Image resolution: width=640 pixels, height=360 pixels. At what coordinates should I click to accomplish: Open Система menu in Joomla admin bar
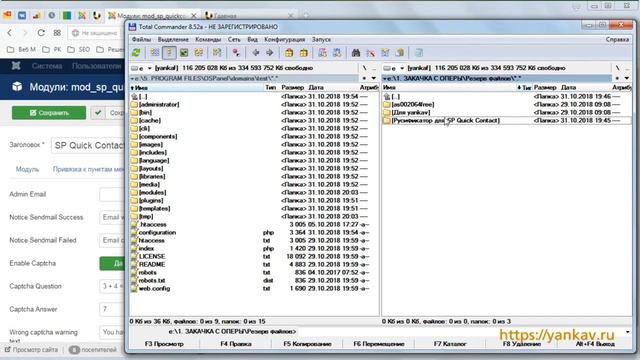tap(47, 66)
